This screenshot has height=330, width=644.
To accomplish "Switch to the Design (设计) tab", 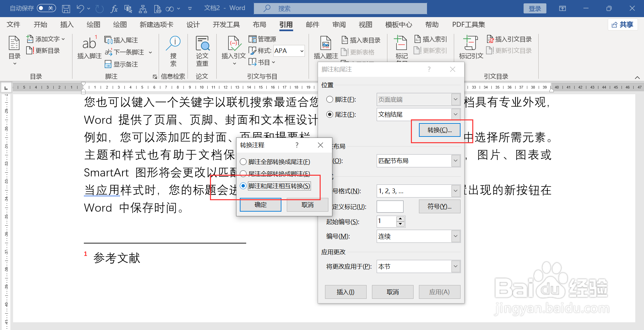I will (193, 24).
